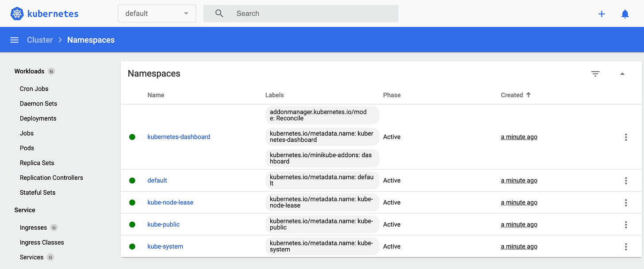The height and width of the screenshot is (269, 644).
Task: Click the N badge beside Services
Action: click(x=50, y=257)
